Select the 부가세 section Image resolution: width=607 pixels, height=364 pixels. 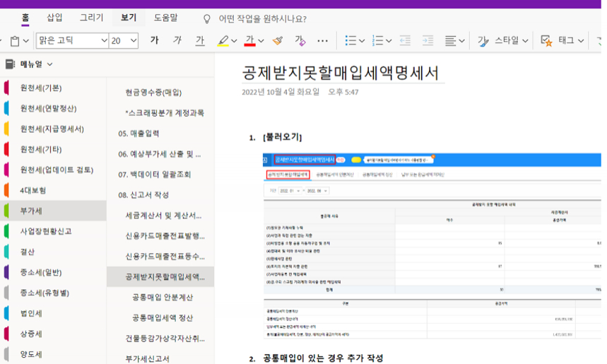54,211
